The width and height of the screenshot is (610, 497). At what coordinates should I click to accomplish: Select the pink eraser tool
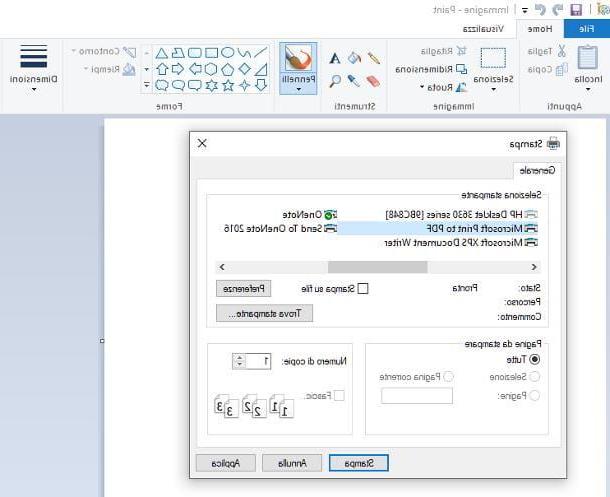point(373,81)
